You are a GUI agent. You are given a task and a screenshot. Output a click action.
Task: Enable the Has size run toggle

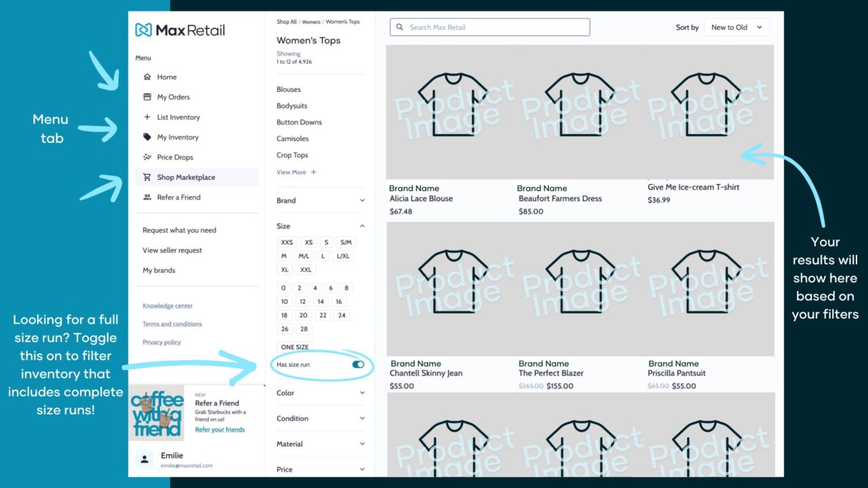click(x=358, y=364)
